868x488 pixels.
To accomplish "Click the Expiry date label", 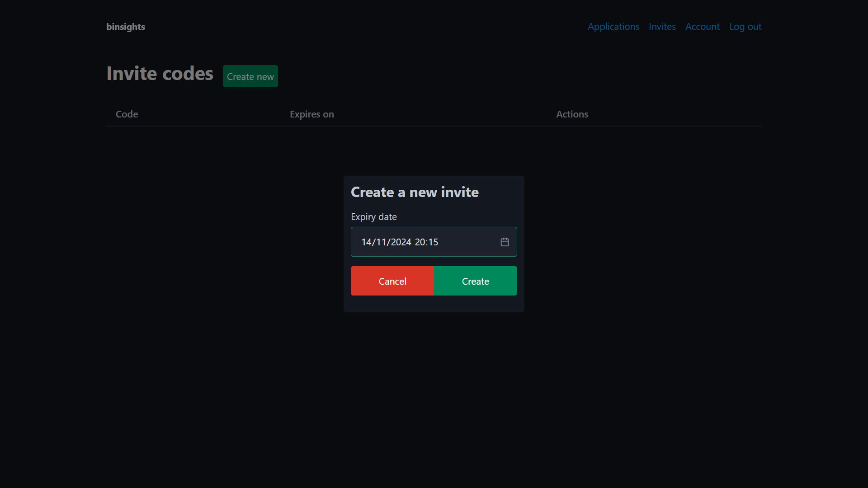I will (373, 217).
